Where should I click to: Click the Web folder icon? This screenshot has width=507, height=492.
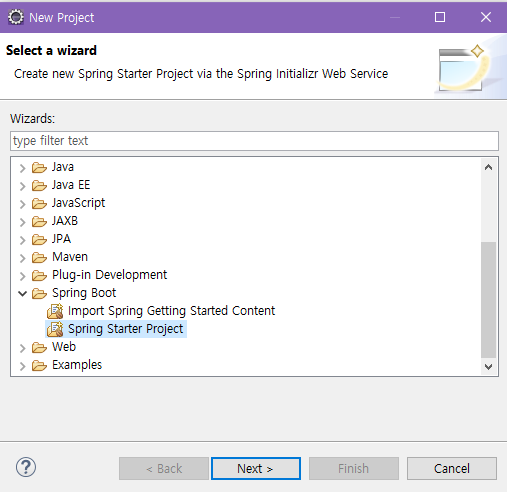coord(39,347)
